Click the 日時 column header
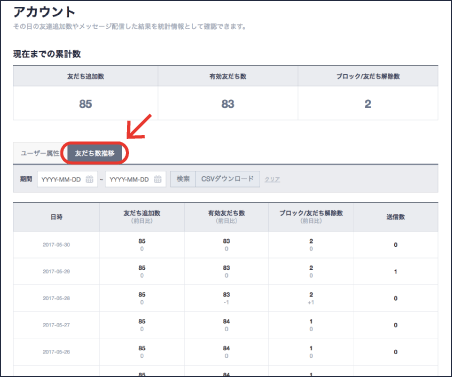The image size is (452, 377). tap(56, 217)
